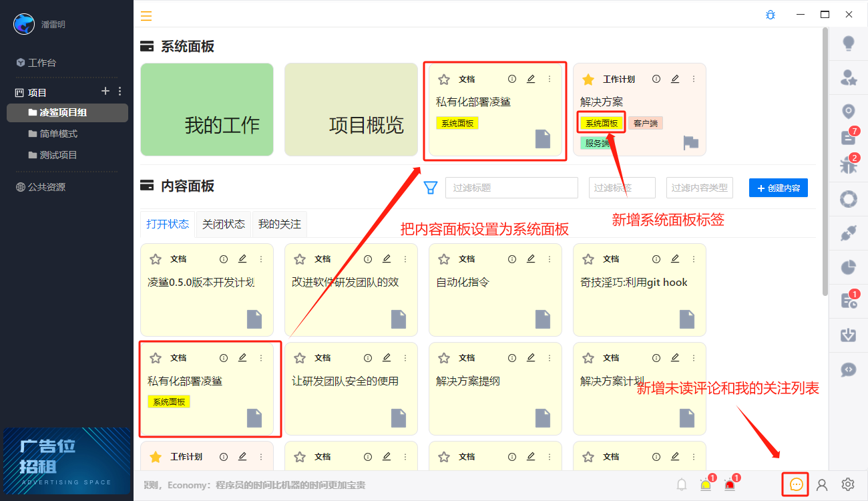
Task: Open the bug list icon with badge 2
Action: point(848,166)
